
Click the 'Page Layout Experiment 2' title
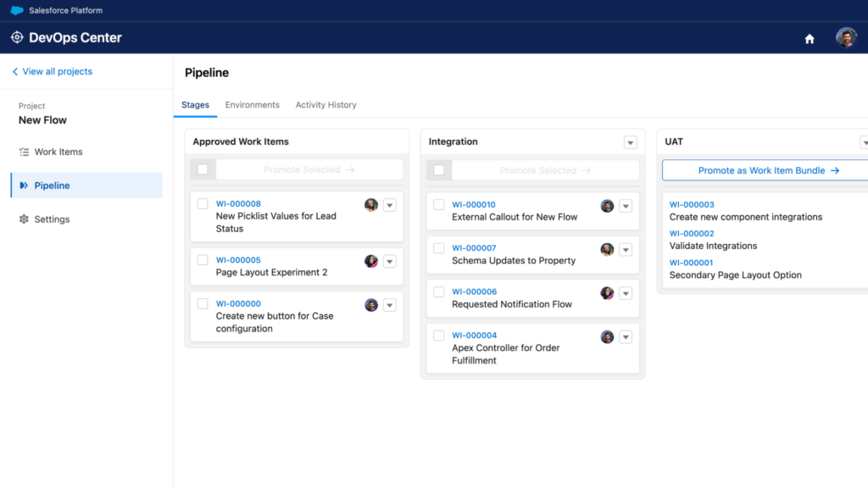(x=271, y=272)
